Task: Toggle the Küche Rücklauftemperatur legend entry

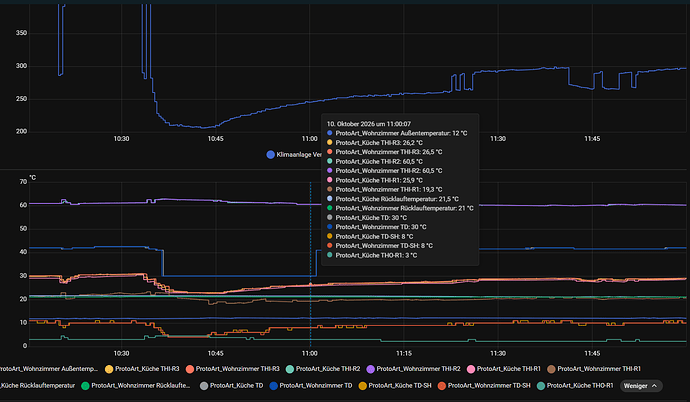Action: pyautogui.click(x=37, y=386)
